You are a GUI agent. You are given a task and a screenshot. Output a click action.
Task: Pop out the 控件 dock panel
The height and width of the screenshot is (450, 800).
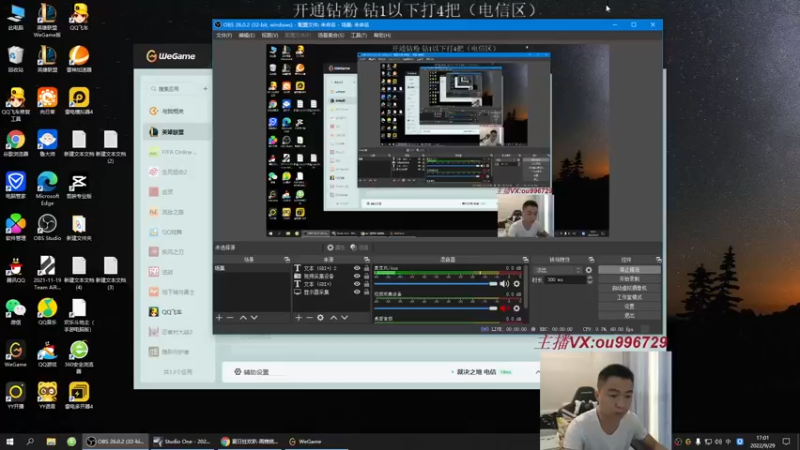(658, 260)
